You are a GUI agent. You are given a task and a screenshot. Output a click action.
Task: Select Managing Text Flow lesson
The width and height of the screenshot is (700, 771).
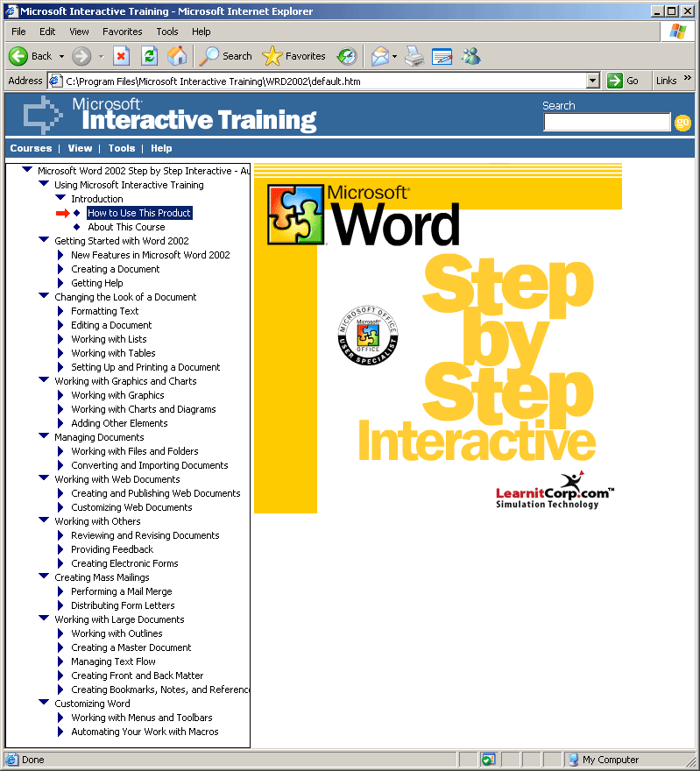[113, 661]
